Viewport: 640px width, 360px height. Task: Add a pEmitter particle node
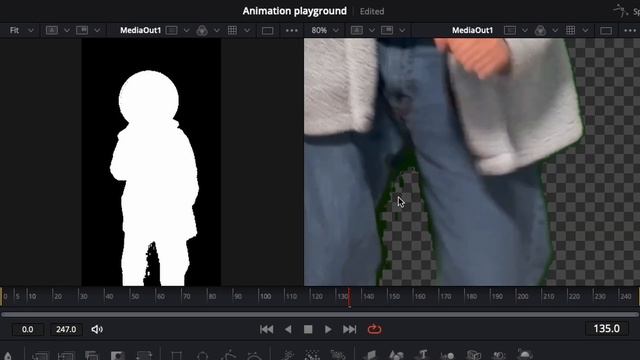click(287, 356)
